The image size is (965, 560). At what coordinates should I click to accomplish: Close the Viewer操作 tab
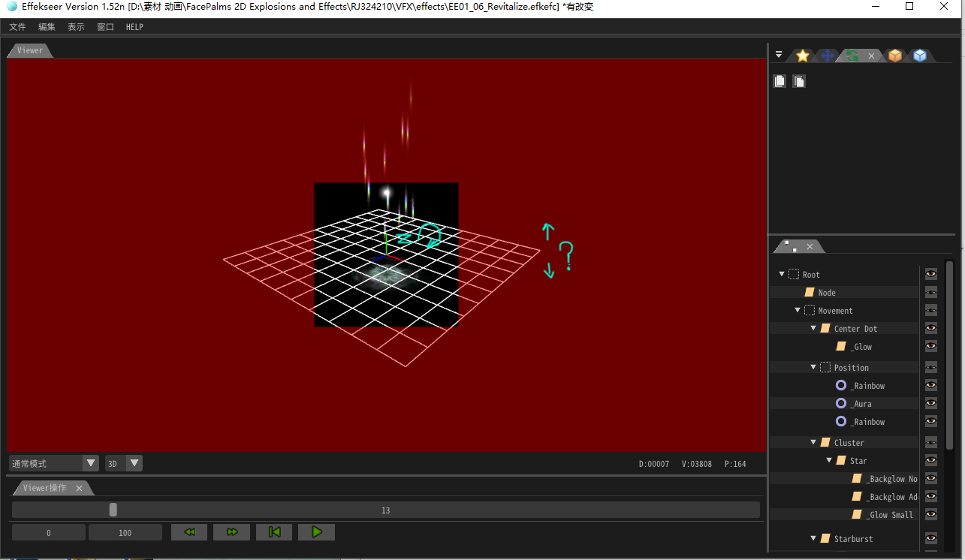[79, 489]
